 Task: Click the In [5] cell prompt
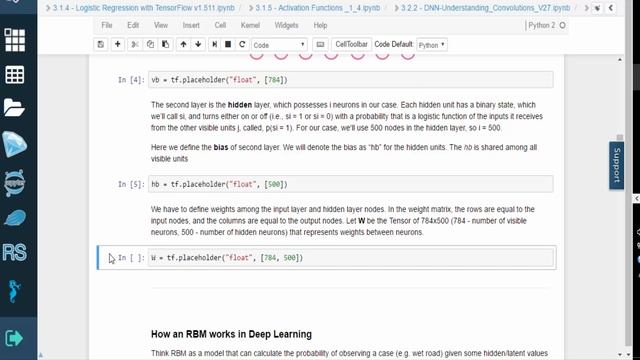pos(131,184)
